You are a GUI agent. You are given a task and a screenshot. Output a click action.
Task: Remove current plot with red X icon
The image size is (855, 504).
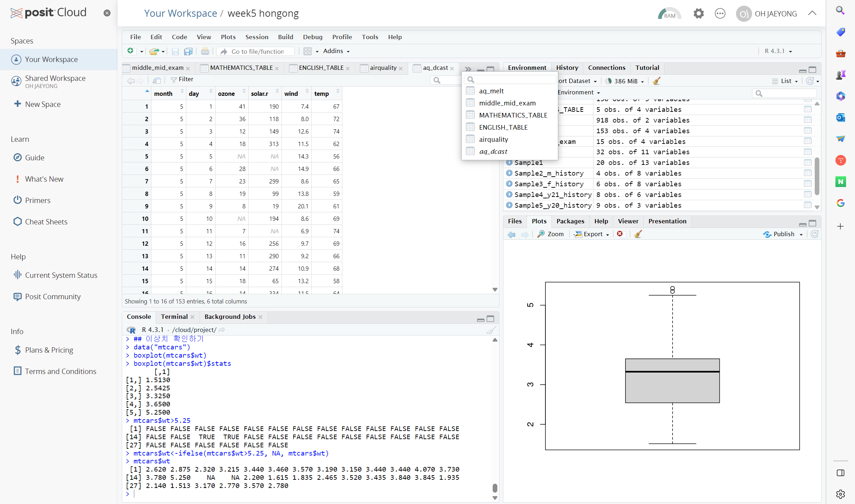[620, 234]
